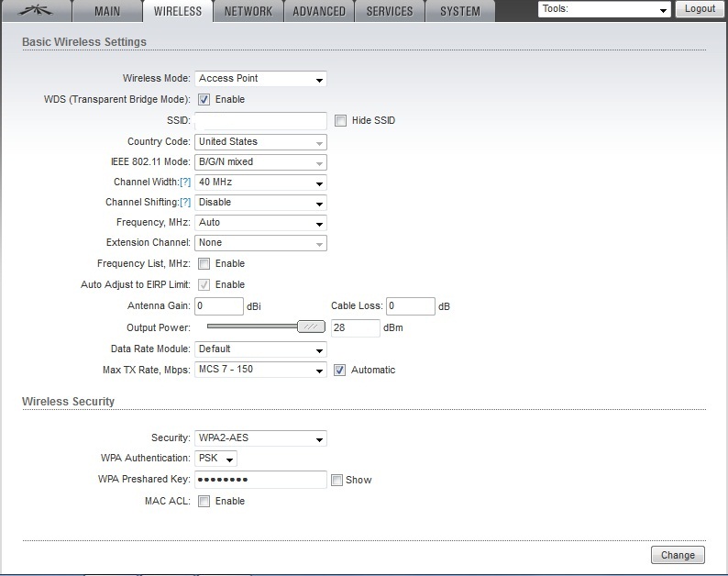Check Show for WPA Preshared Key

tap(337, 480)
